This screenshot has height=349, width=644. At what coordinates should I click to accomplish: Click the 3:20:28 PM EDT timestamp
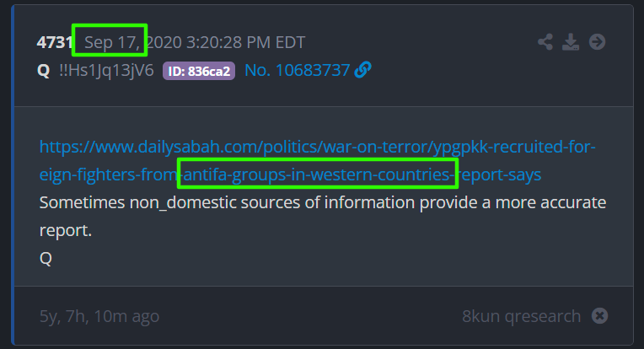click(245, 42)
